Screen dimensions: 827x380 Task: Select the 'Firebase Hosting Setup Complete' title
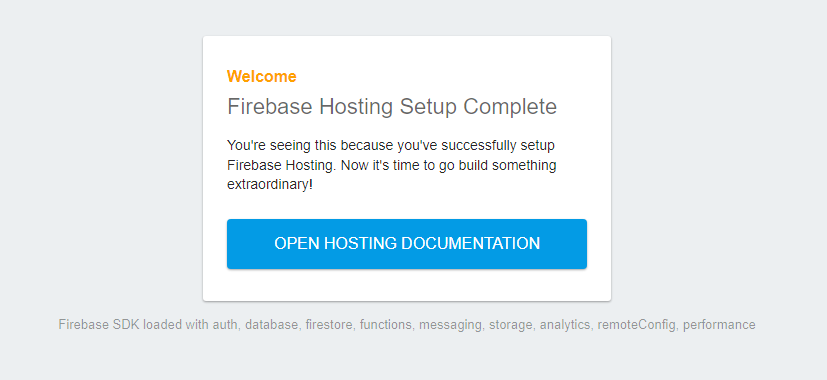click(392, 107)
